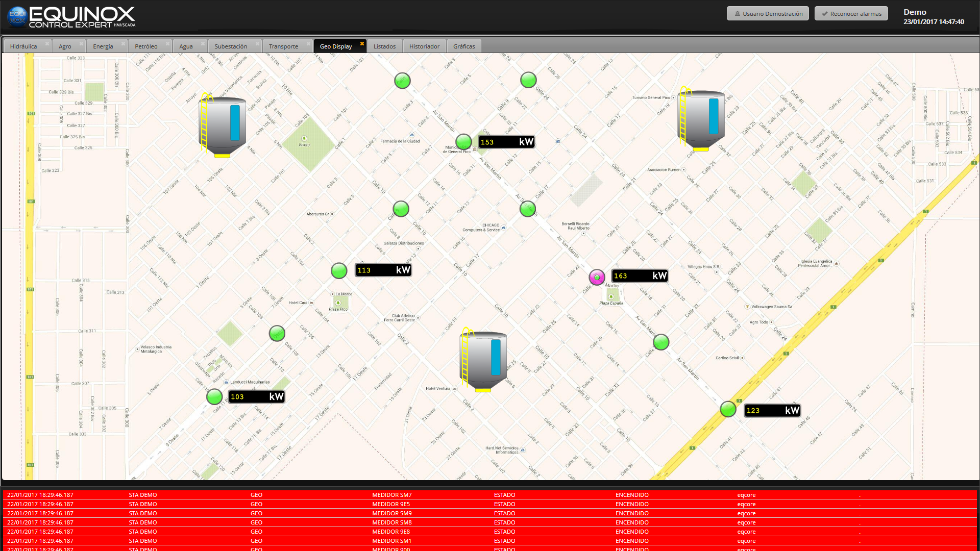Open the 163 kW power readout
Viewport: 980px width, 551px height.
click(640, 276)
